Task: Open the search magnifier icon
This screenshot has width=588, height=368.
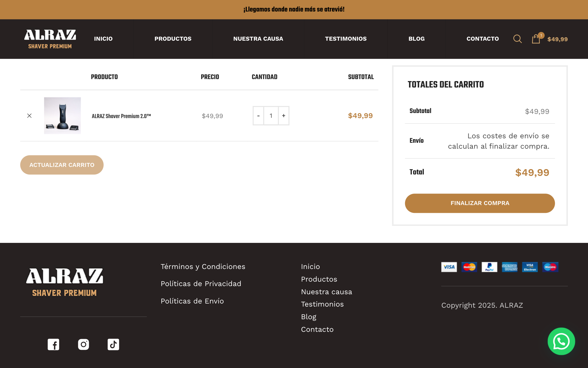Action: point(517,39)
